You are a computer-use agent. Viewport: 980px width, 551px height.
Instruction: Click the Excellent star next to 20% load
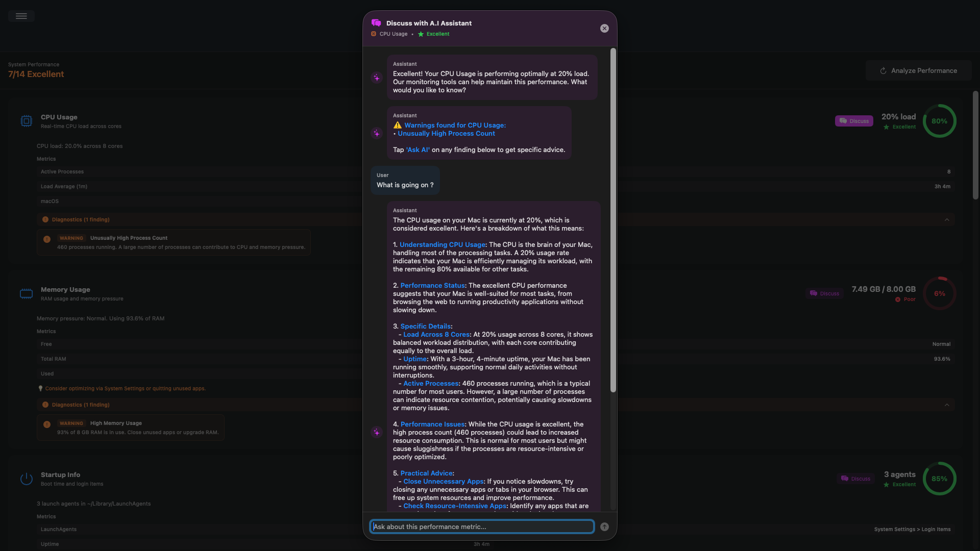[x=886, y=127]
